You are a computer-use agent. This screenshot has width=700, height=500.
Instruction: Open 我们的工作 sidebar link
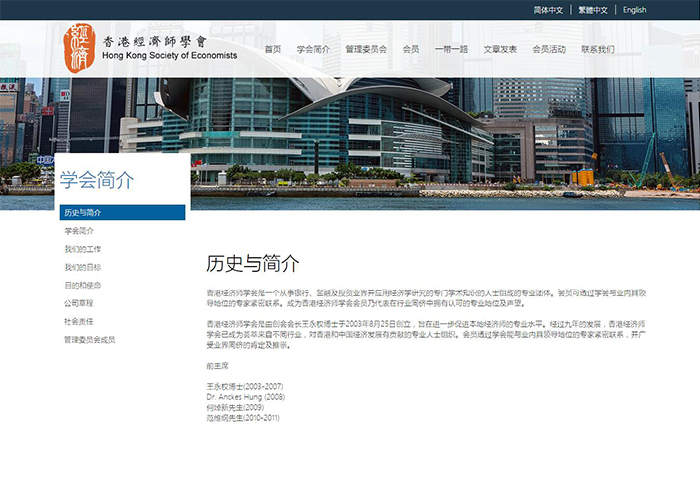point(83,249)
